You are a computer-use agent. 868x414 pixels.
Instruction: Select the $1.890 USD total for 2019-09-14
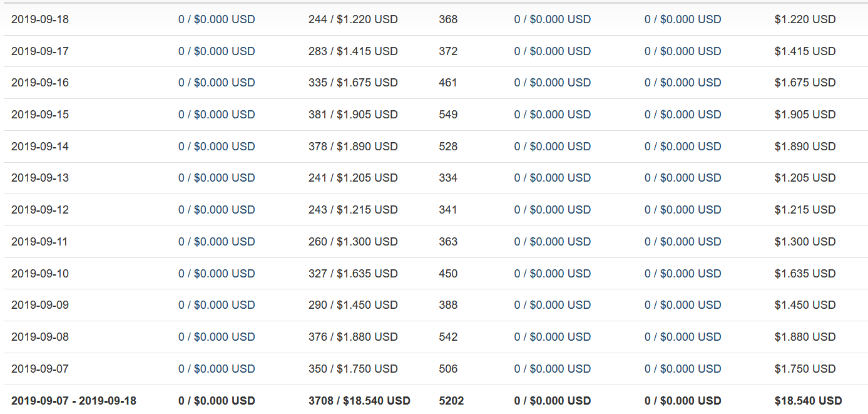[x=805, y=147]
